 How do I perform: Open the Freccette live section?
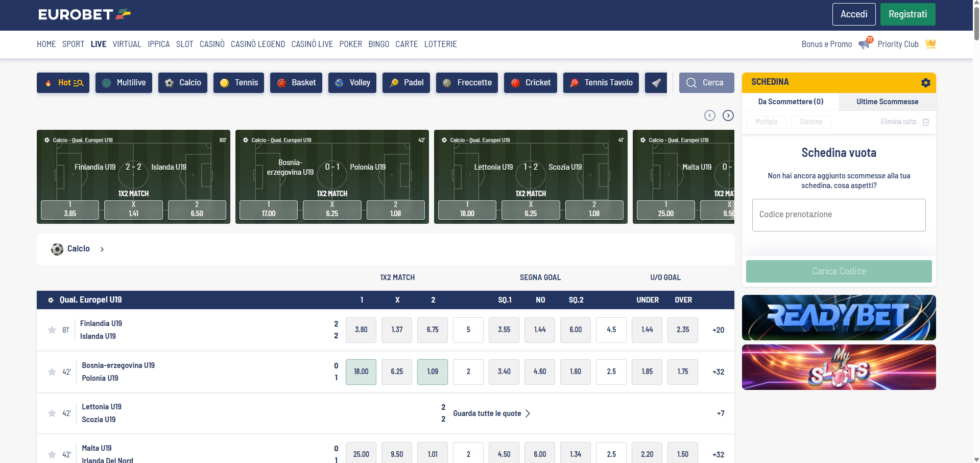(466, 82)
